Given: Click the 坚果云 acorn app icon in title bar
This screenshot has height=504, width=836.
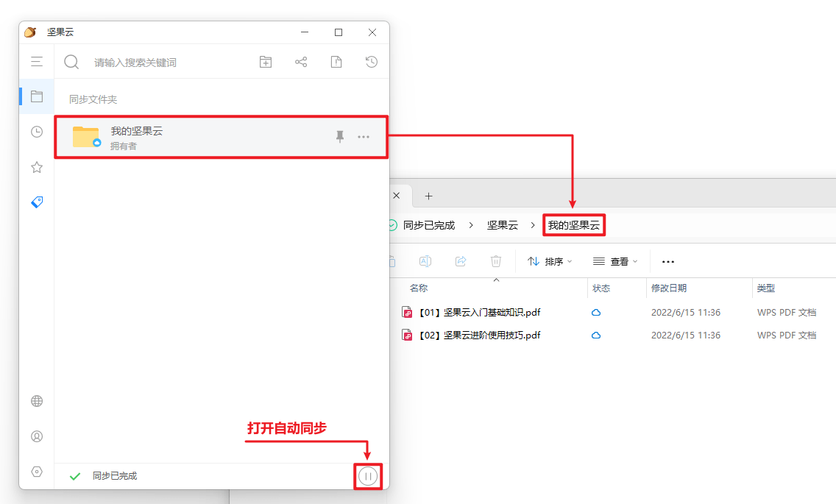Looking at the screenshot, I should point(30,32).
